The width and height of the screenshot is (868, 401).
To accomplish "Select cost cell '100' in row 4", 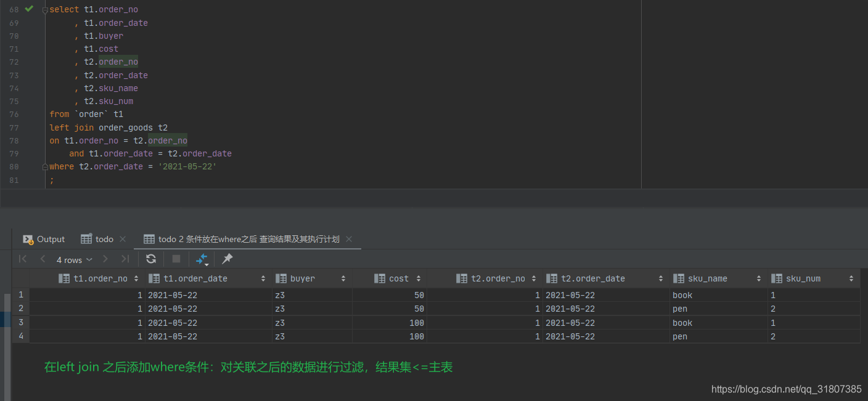I will click(x=390, y=336).
